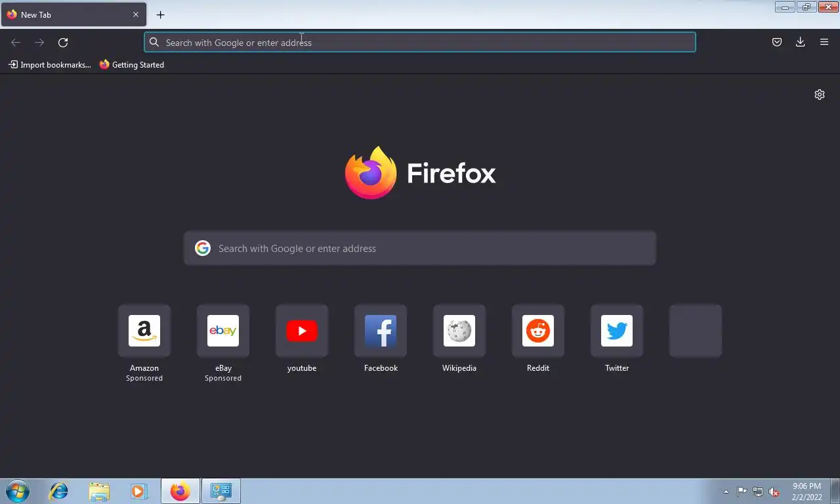The height and width of the screenshot is (504, 840).
Task: Open the Amazon sponsored shortcut
Action: tap(144, 331)
